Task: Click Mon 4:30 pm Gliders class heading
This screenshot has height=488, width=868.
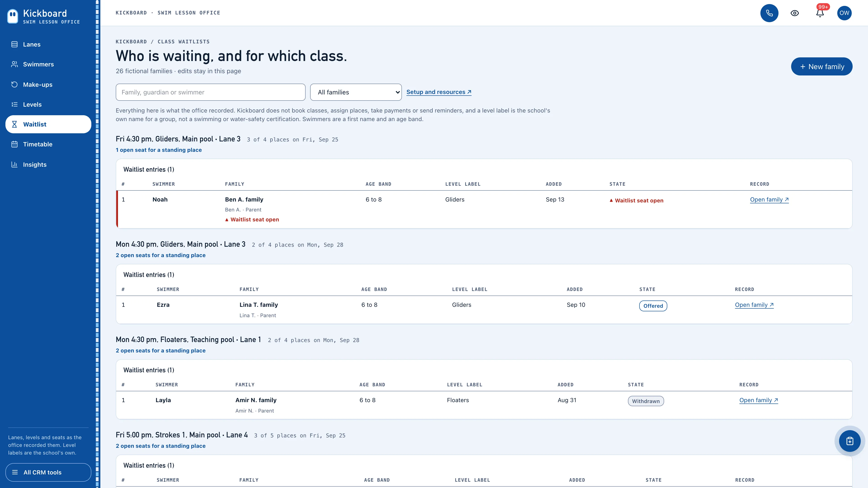Action: pyautogui.click(x=181, y=244)
